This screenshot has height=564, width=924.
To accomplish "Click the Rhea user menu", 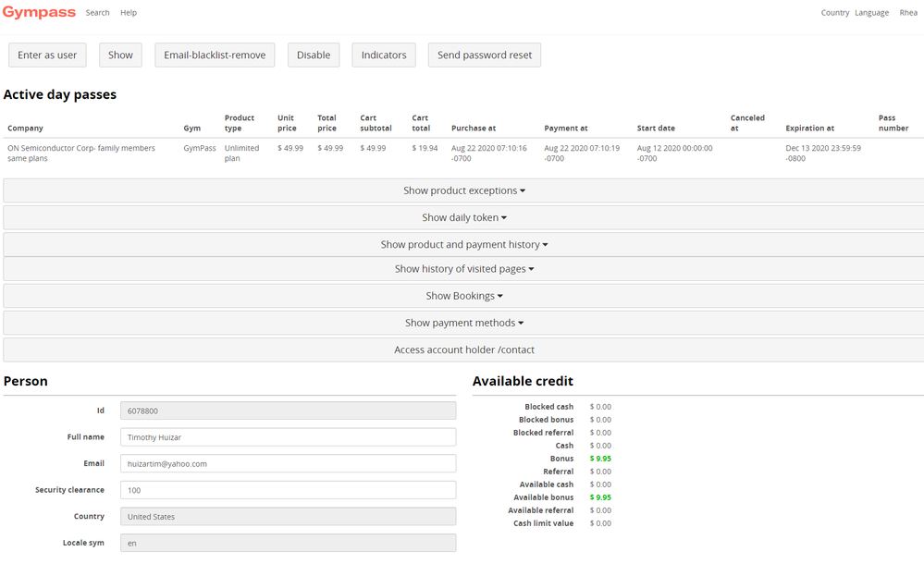I will (907, 13).
